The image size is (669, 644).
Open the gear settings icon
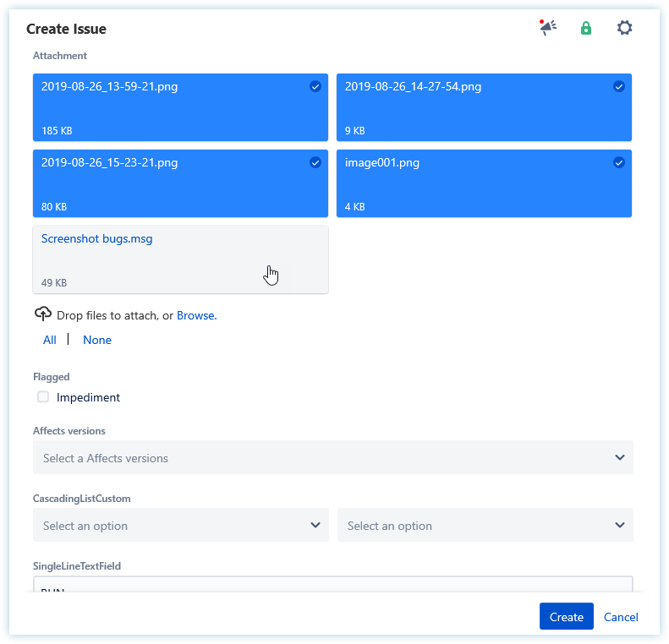click(x=624, y=28)
